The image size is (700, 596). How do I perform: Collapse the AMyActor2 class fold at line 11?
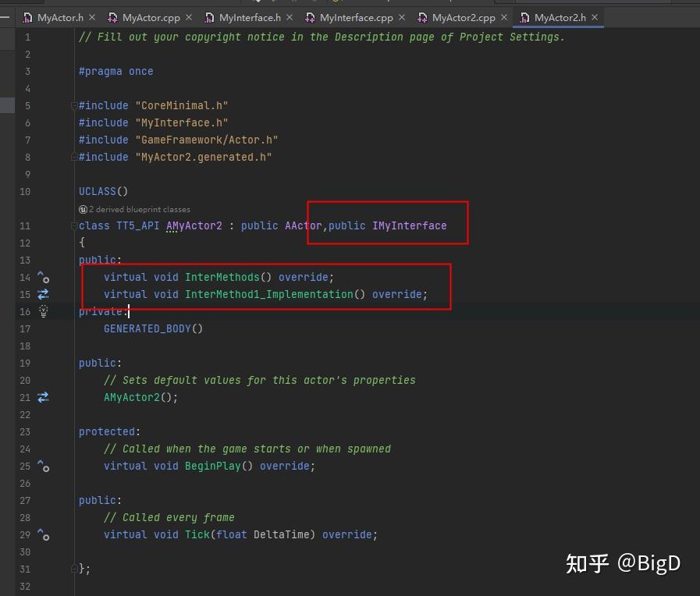point(73,226)
